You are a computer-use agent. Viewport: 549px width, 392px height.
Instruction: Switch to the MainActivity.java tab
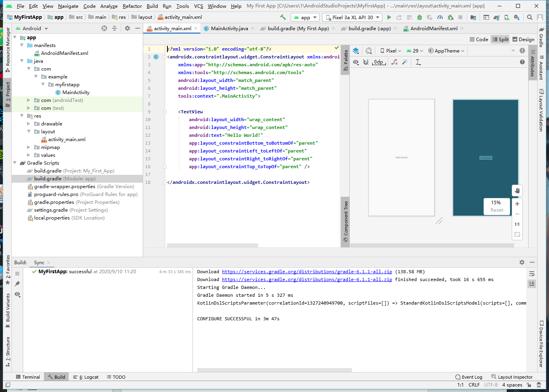click(x=229, y=28)
